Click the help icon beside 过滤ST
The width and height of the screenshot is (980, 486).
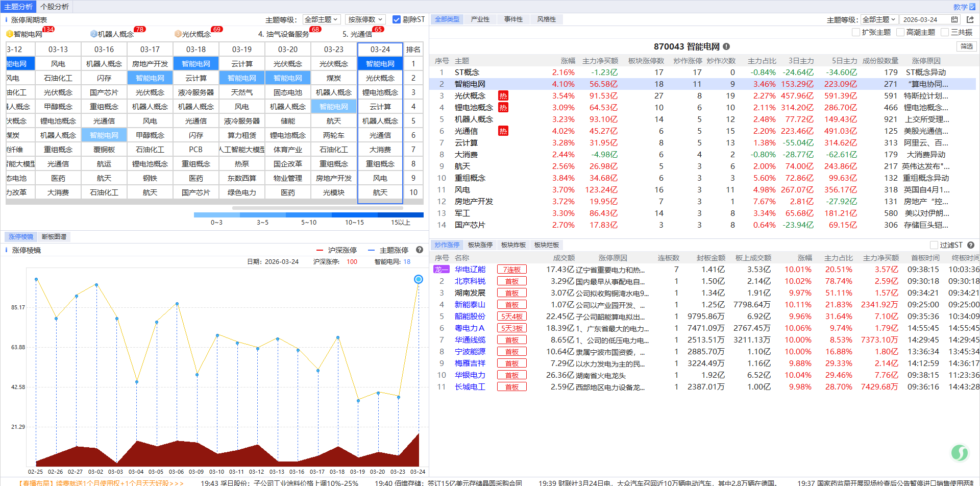pos(971,245)
